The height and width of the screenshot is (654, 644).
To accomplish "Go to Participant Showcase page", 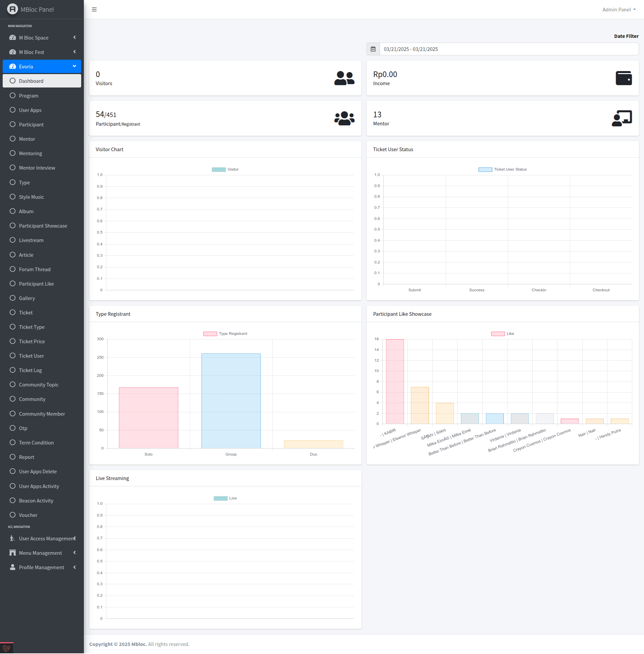I will [43, 226].
